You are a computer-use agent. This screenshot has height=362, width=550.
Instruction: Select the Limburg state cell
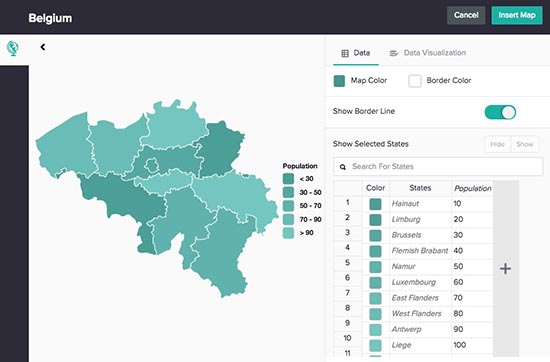click(420, 220)
